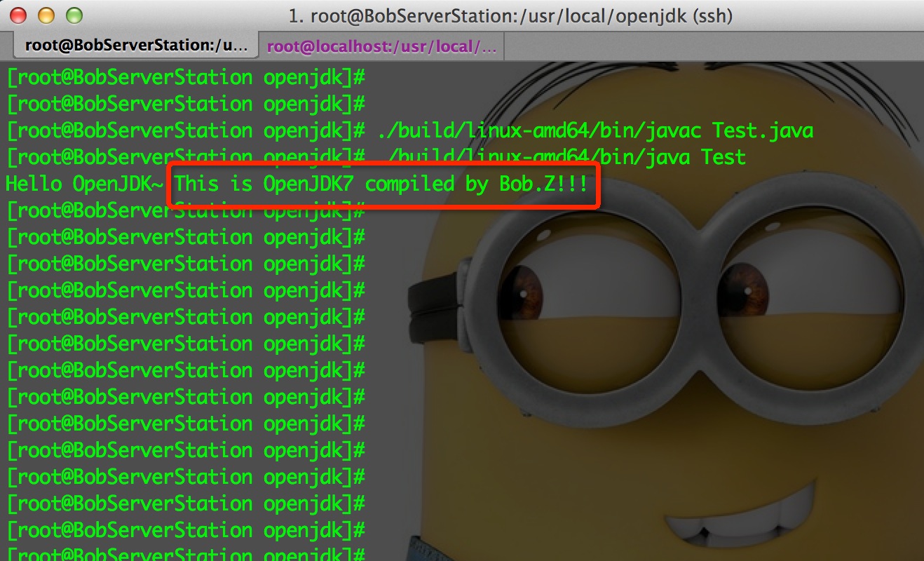Switch to the root@BobServerStation tab
The image size is (924, 561).
(136, 46)
